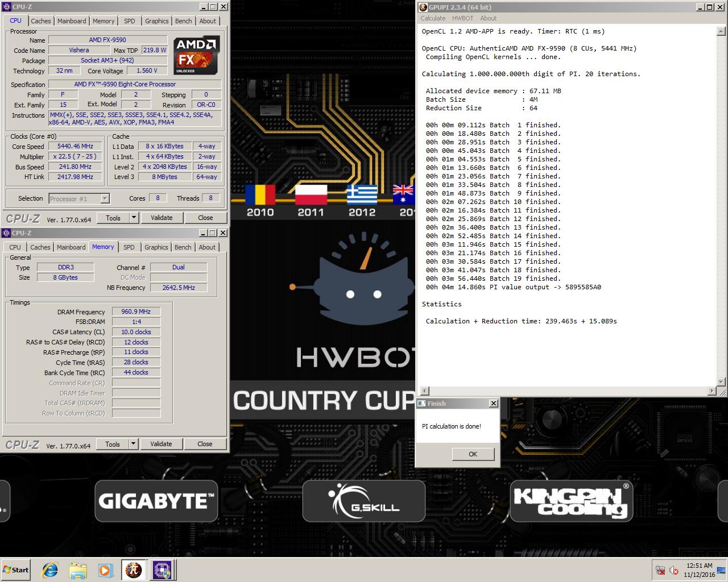Image resolution: width=728 pixels, height=582 pixels.
Task: Click the Multiplier value x 22.5 (7 - 25)
Action: pyautogui.click(x=75, y=157)
